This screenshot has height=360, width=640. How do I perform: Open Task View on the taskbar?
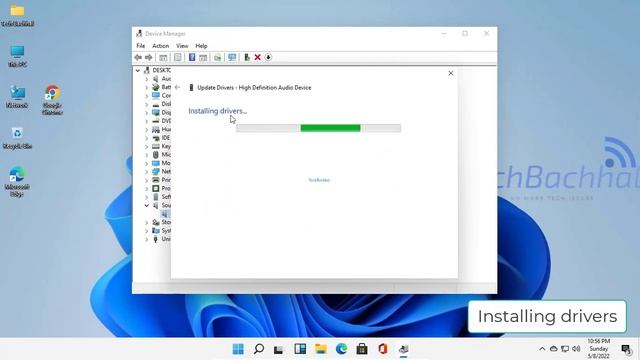point(279,349)
